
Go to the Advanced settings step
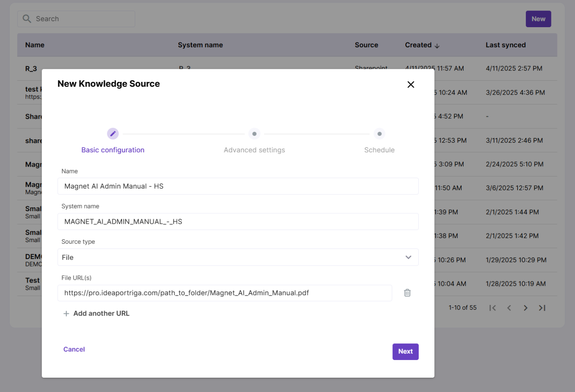tap(254, 134)
